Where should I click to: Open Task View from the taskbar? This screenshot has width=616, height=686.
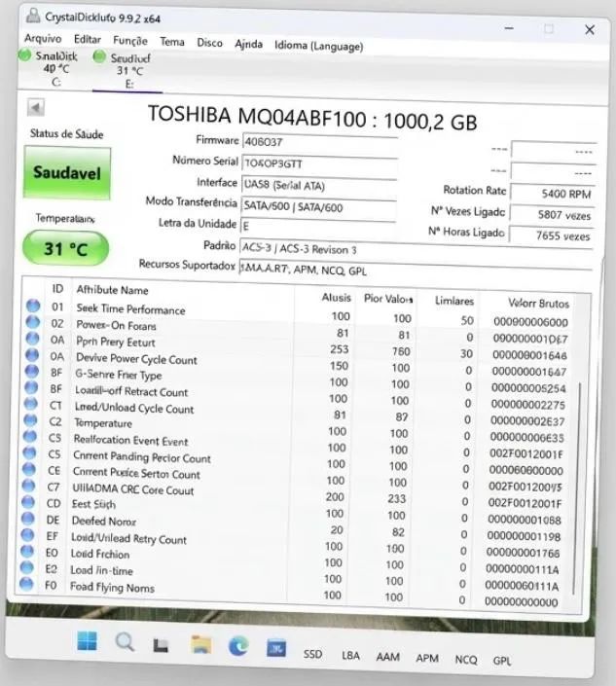pyautogui.click(x=161, y=644)
